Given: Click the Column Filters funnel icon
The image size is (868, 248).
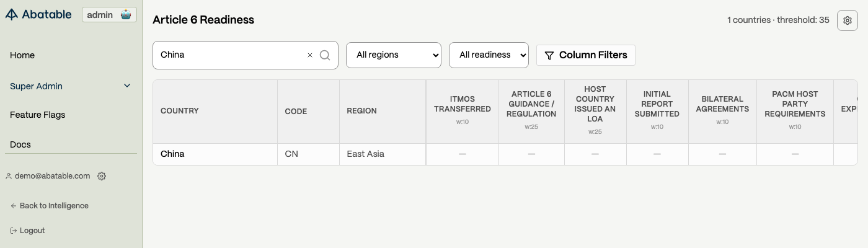Looking at the screenshot, I should 549,55.
